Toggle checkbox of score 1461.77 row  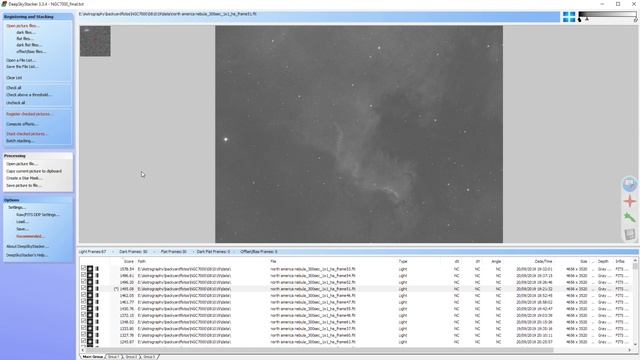(83, 301)
